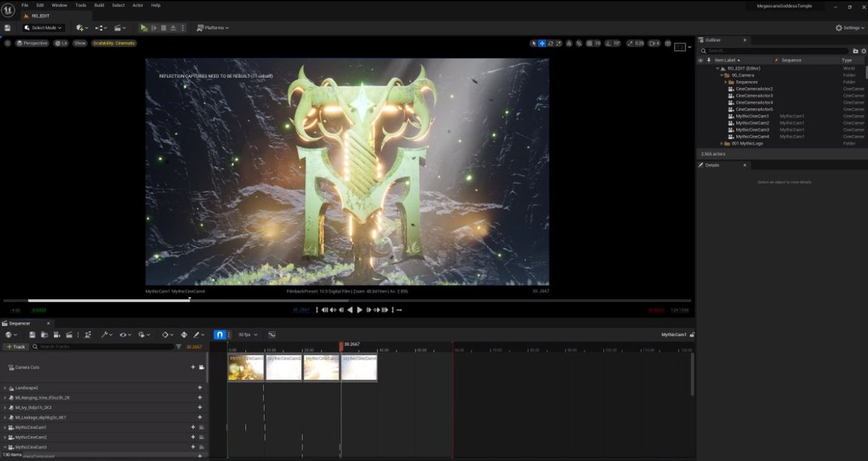Click the Sequencer render movie clapperboard icon
The height and width of the screenshot is (461, 868).
click(x=69, y=334)
